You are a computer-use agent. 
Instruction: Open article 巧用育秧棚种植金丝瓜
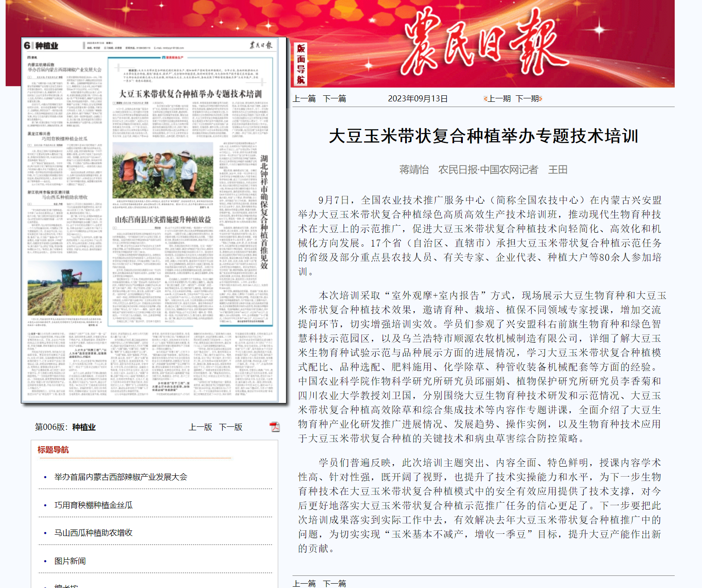(x=93, y=505)
